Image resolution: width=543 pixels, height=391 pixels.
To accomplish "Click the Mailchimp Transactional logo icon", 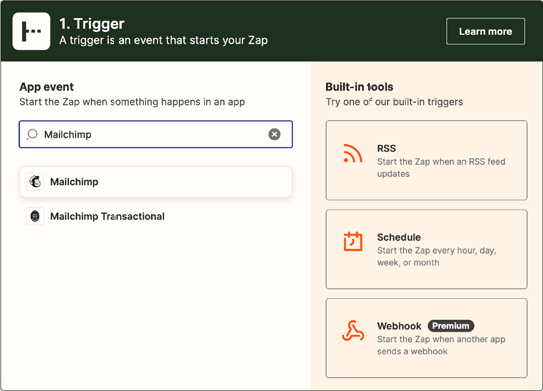I will pyautogui.click(x=35, y=216).
